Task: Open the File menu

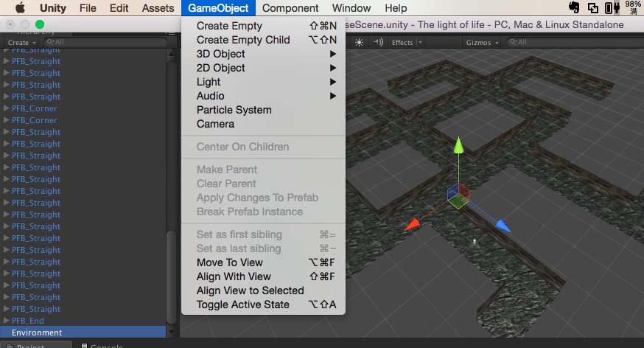Action: coord(88,8)
